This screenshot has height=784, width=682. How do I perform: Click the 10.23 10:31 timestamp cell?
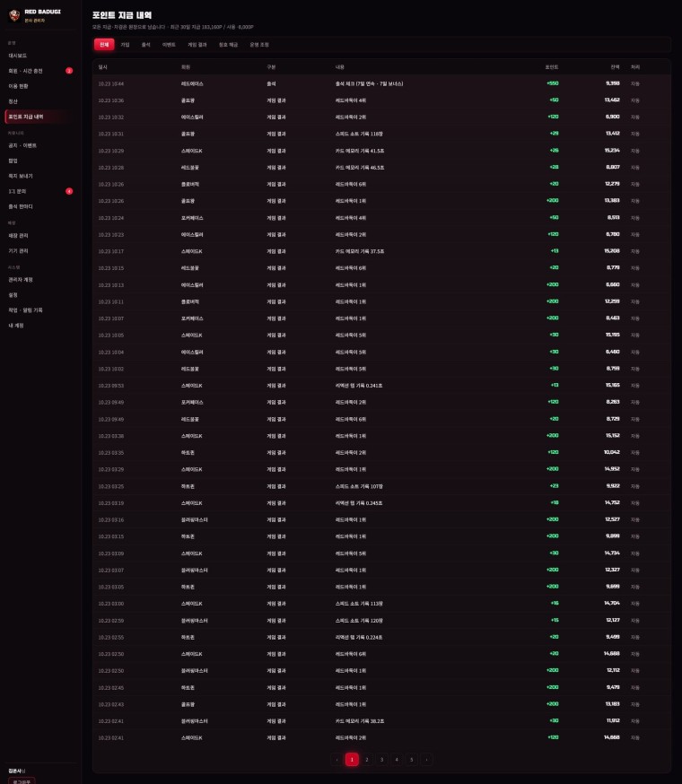[x=111, y=134]
